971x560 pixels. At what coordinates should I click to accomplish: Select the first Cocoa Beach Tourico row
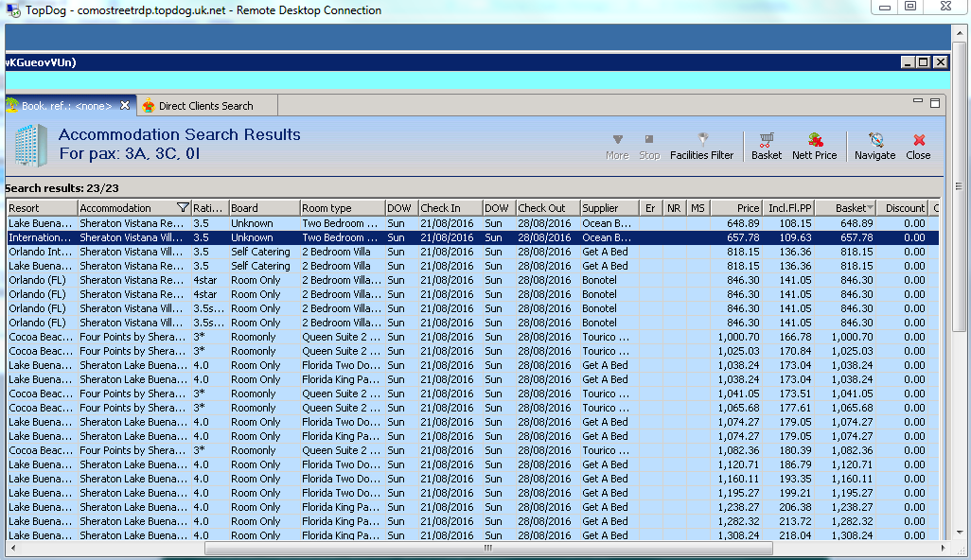pos(284,337)
